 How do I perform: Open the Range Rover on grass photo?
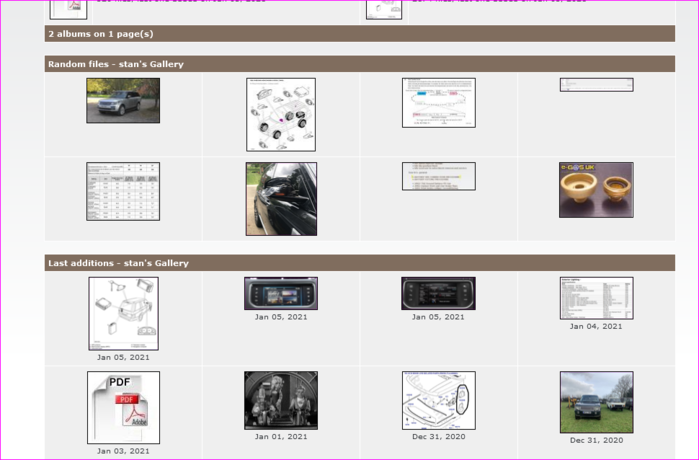(596, 402)
